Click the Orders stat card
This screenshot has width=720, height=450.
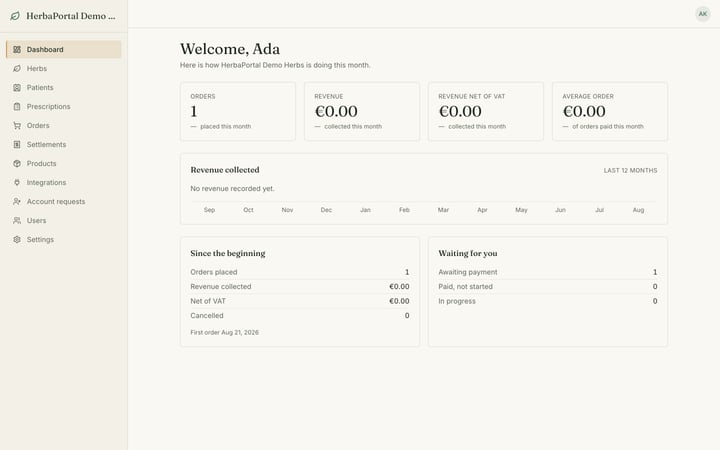(x=238, y=111)
